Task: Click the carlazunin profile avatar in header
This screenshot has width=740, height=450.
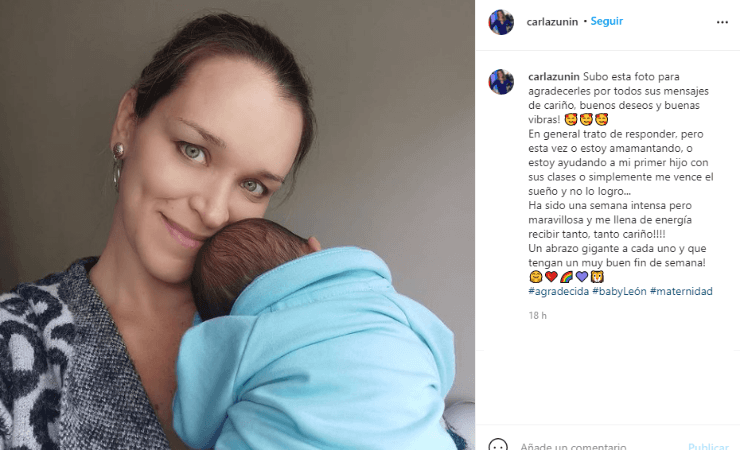Action: pos(501,22)
